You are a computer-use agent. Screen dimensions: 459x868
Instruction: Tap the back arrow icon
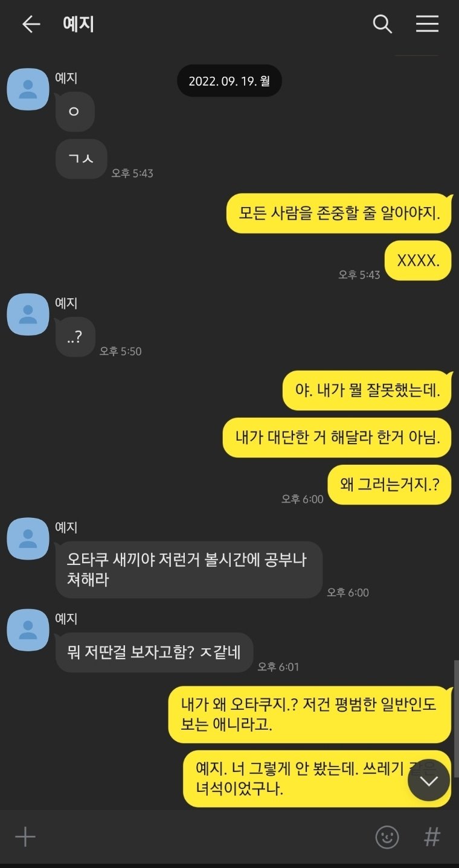31,24
